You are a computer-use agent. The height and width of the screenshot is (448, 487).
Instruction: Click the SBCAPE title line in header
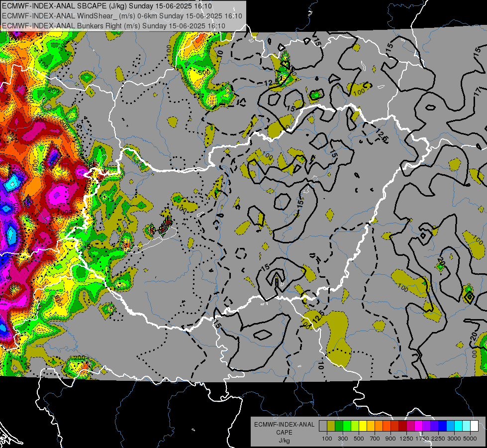pos(107,6)
